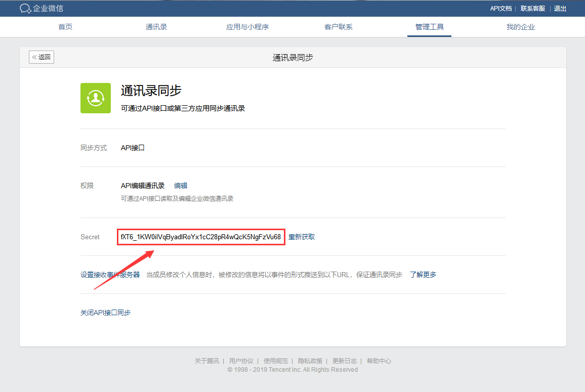The height and width of the screenshot is (392, 585).
Task: Open the 应用与小程序 tab
Action: (247, 27)
